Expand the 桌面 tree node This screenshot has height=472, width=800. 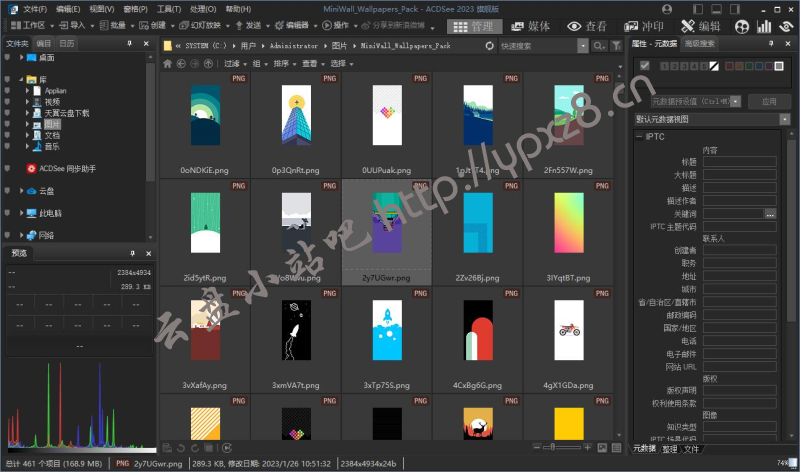pyautogui.click(x=21, y=58)
